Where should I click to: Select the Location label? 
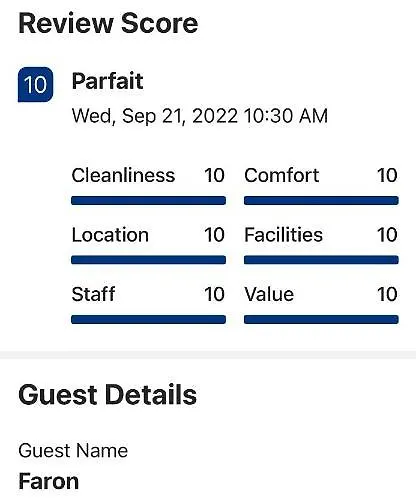pos(110,235)
